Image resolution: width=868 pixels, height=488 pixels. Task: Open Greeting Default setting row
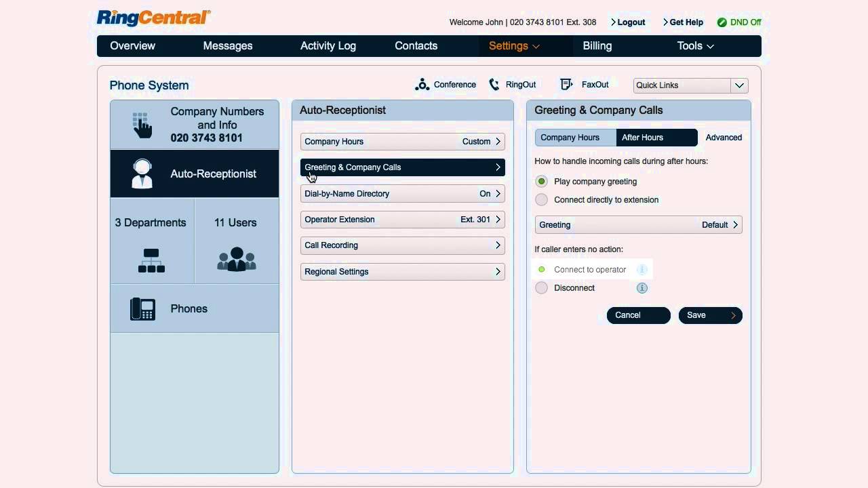coord(639,225)
